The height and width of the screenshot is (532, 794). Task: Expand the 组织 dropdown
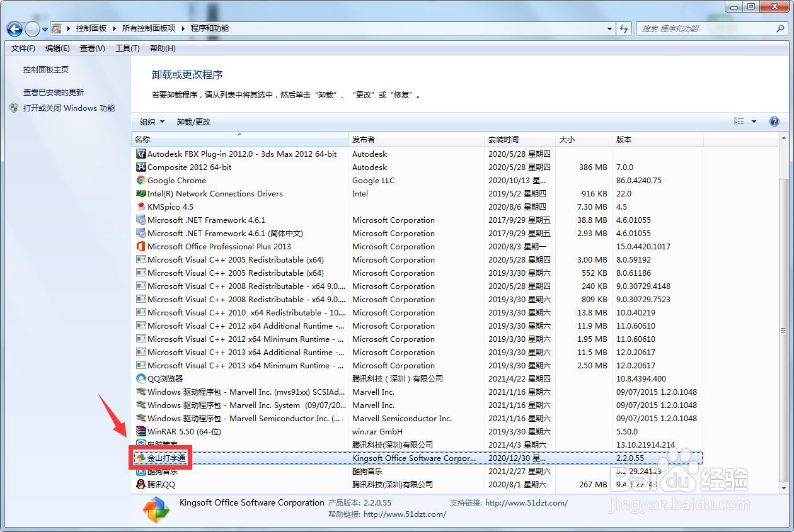152,122
